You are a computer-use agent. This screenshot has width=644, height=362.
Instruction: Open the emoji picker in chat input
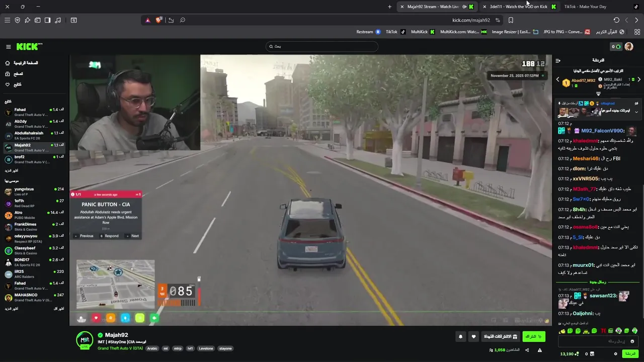click(x=632, y=341)
